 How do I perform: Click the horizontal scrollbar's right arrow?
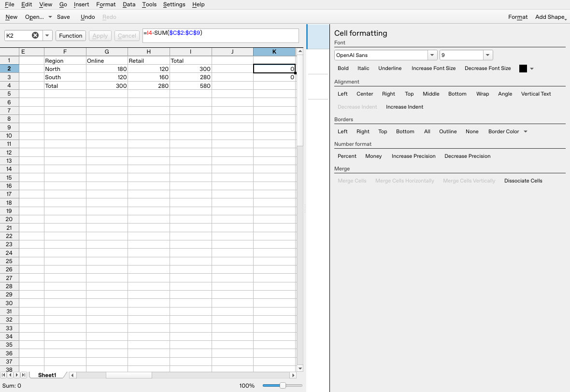tap(293, 375)
